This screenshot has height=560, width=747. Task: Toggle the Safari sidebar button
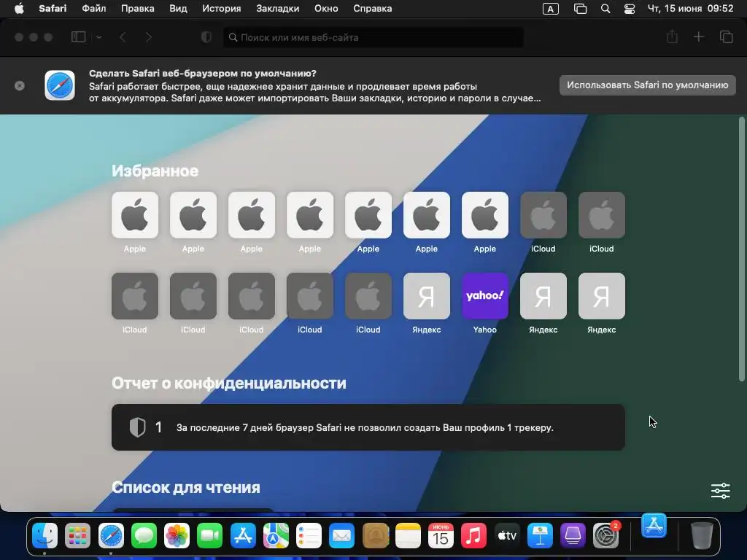pos(78,37)
